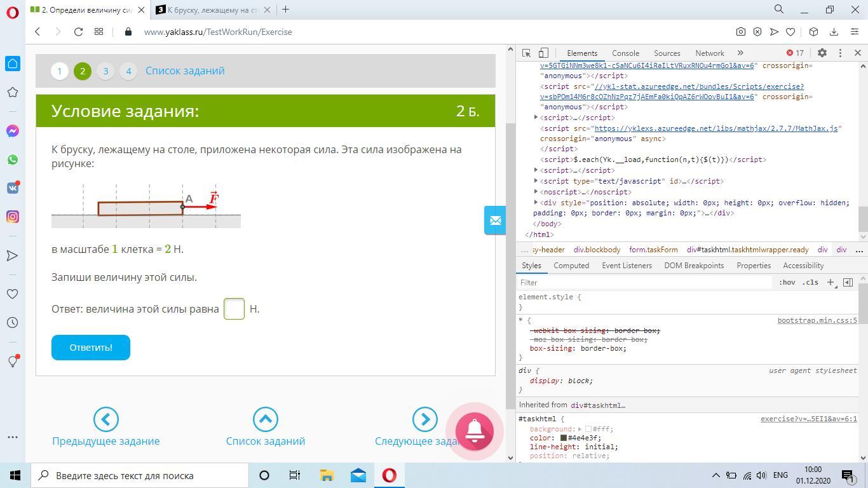Screen dimensions: 868x488
Task: Toggle device toolbar in DevTools
Action: (x=543, y=53)
